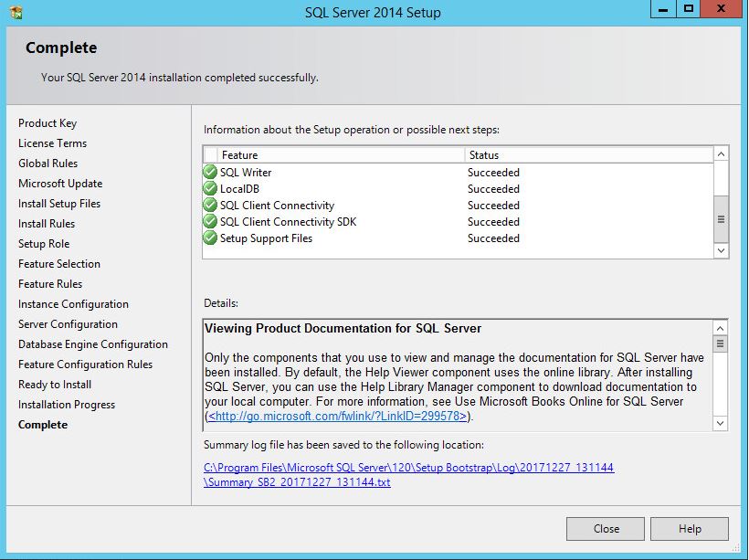Screen dimensions: 749x560
Task: Select the Setup Role step
Action: (44, 244)
